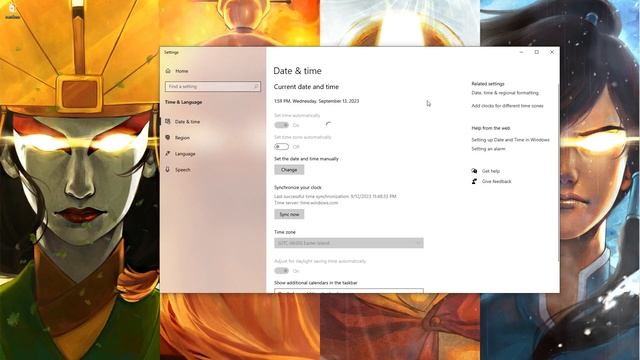Maximize the Settings window
The height and width of the screenshot is (360, 640).
[537, 52]
